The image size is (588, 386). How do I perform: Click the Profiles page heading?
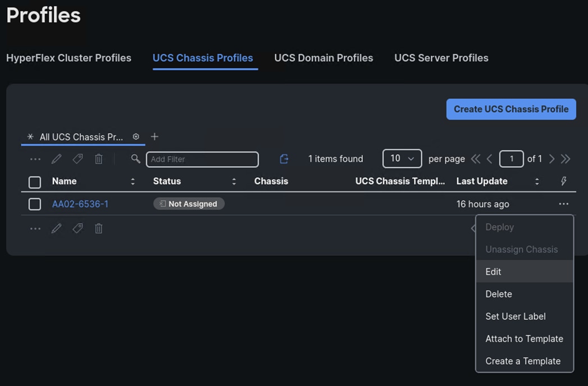tap(43, 15)
